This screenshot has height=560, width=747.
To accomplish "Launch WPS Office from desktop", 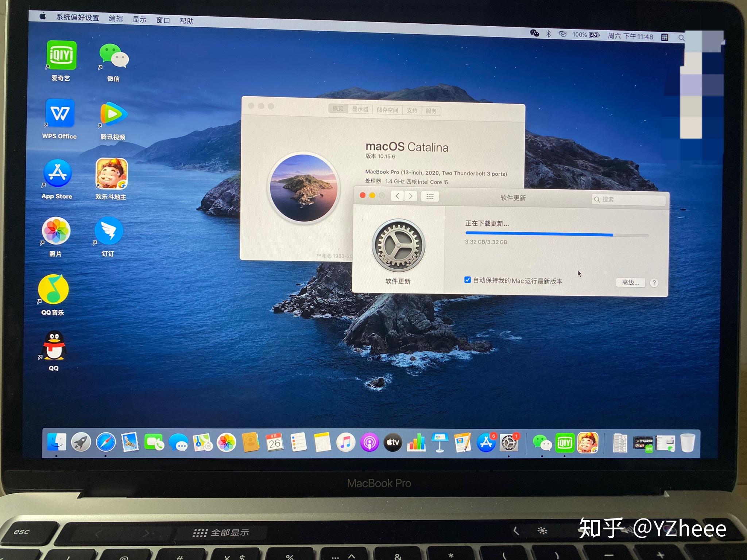I will (60, 113).
